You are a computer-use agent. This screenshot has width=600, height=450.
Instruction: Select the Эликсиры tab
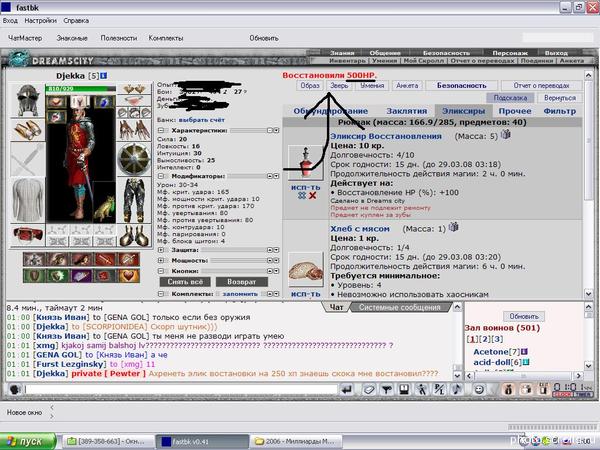[x=463, y=111]
